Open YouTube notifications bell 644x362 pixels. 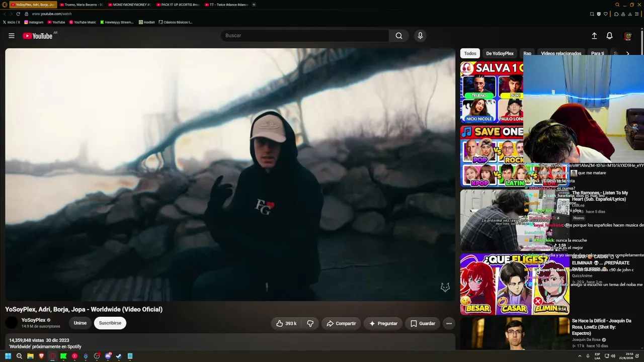coord(609,36)
